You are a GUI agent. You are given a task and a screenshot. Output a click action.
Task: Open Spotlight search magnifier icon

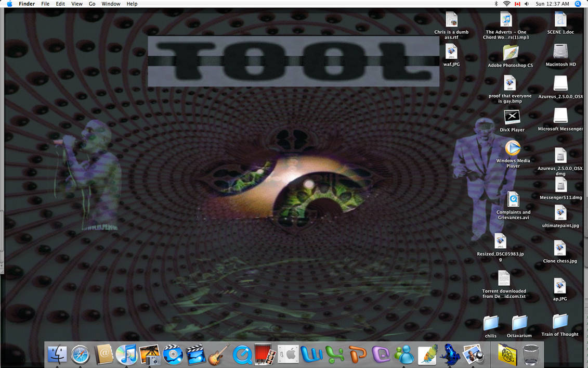(578, 4)
